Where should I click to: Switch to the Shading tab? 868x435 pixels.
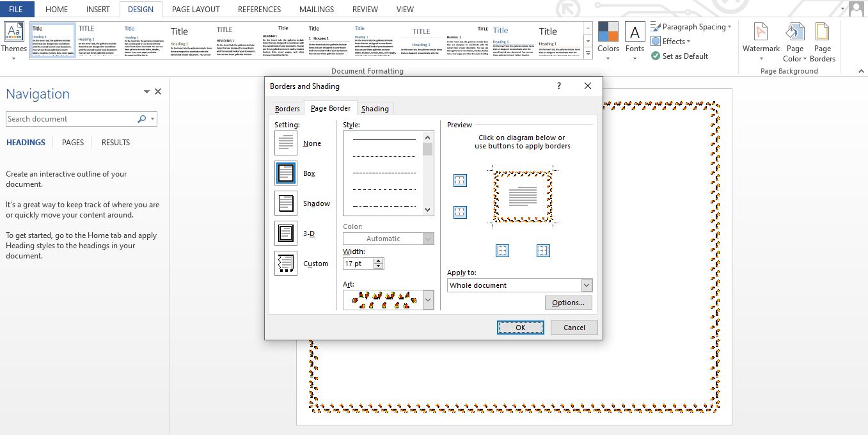coord(375,109)
